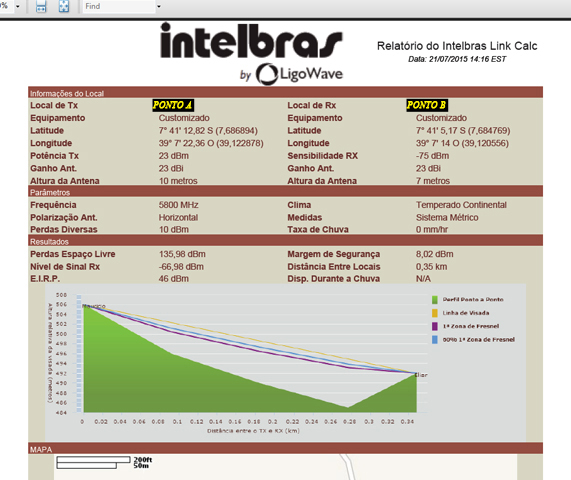Click the Intelbras logo
The image size is (571, 480).
[x=251, y=40]
